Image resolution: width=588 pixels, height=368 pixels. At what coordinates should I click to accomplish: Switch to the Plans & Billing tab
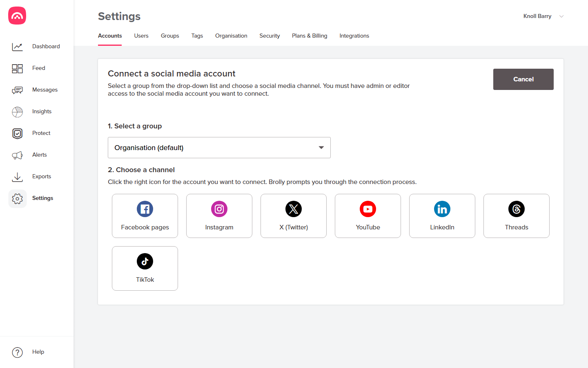310,36
